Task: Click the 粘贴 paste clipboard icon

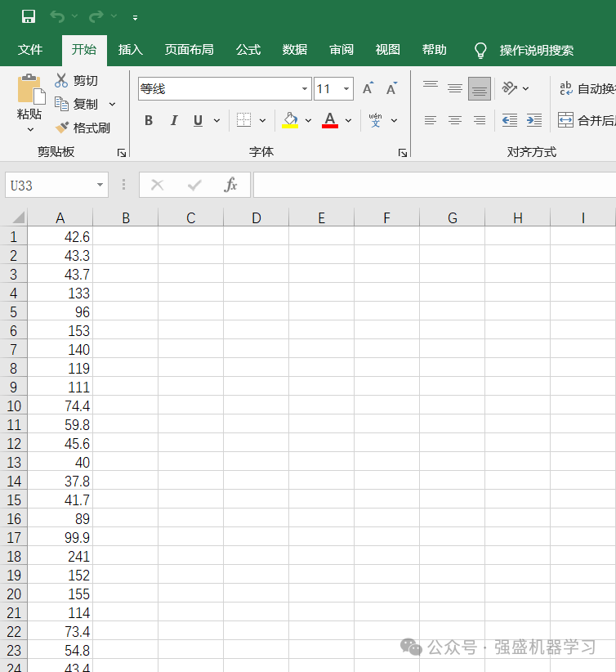Action: tap(30, 89)
